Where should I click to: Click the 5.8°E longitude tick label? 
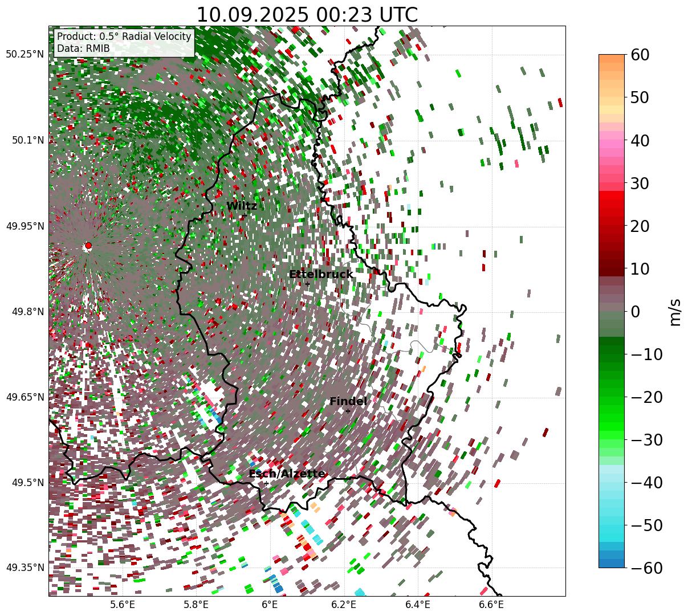[x=196, y=605]
